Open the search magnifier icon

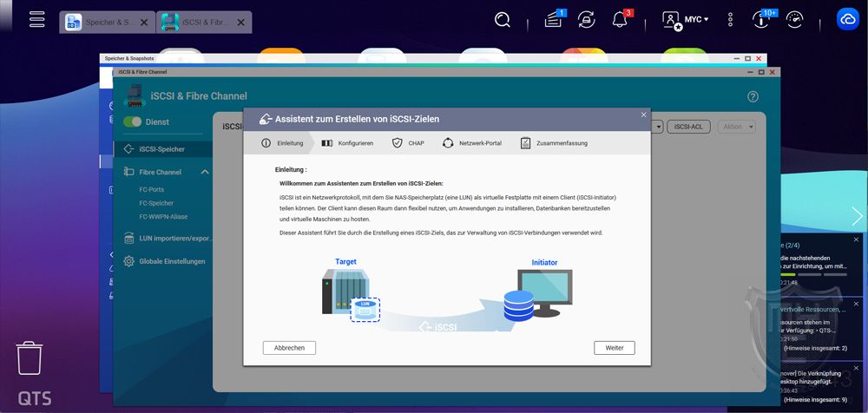pos(502,20)
